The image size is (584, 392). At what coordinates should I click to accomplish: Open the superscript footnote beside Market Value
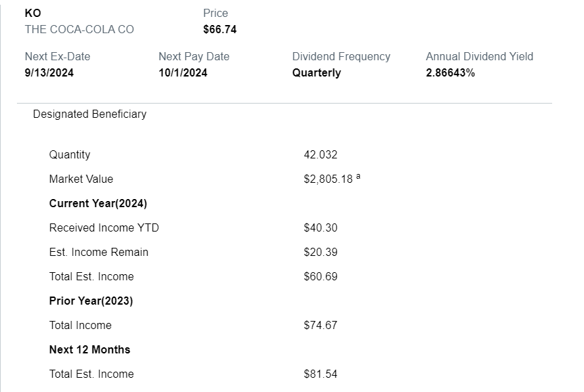coord(358,177)
